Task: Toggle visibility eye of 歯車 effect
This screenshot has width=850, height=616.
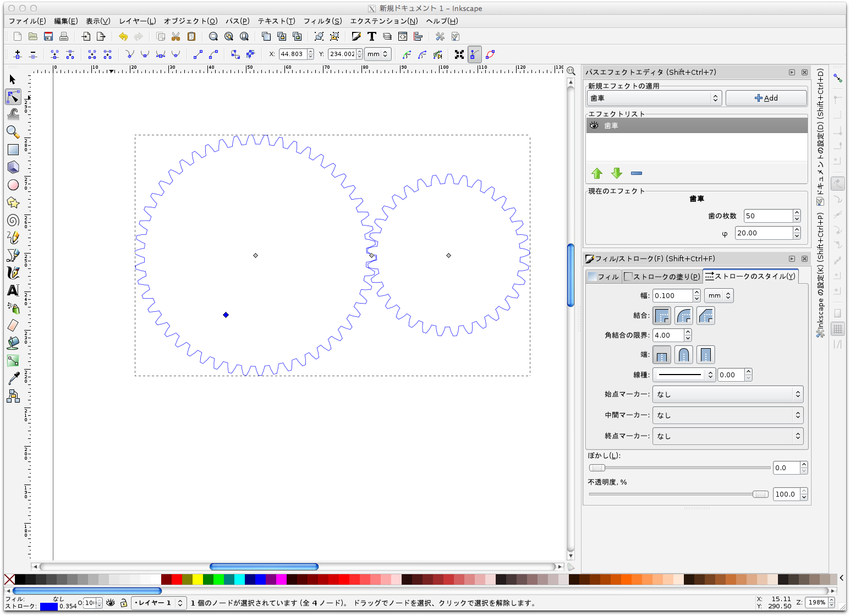Action: click(594, 125)
